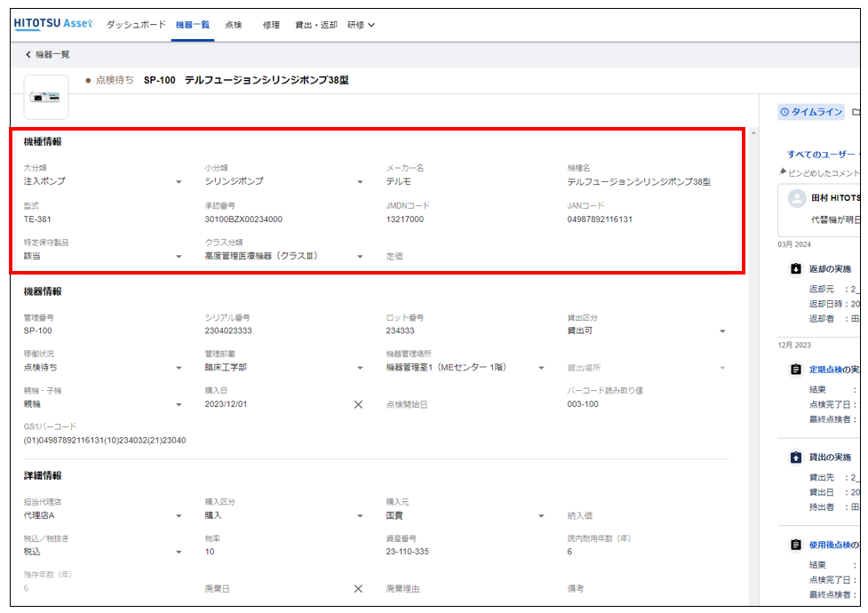Open the 稼働状況 dropdown showing 点検待ち

[103, 367]
